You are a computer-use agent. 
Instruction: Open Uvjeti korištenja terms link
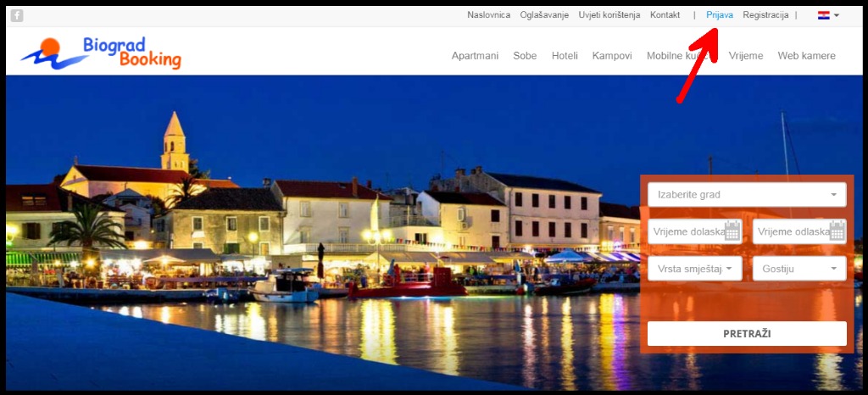click(609, 15)
